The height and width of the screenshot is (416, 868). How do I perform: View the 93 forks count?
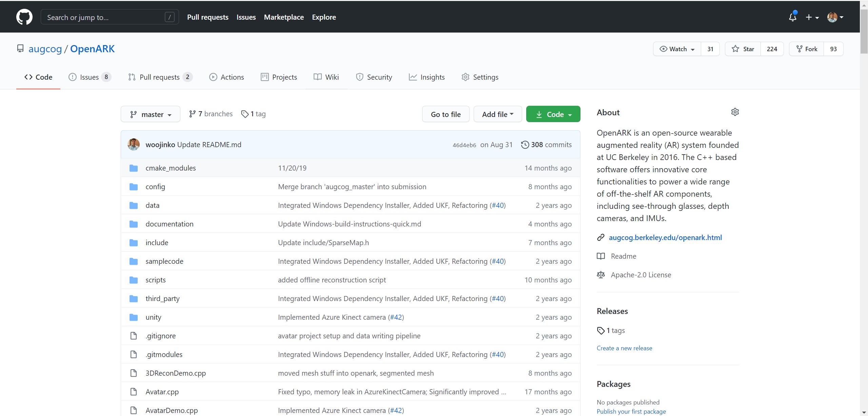pyautogui.click(x=833, y=49)
